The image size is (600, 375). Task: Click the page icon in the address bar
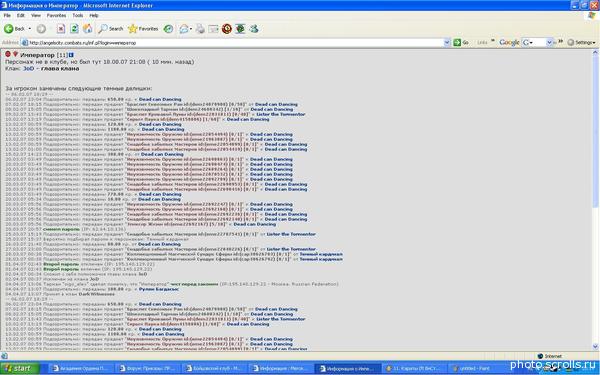[25, 43]
